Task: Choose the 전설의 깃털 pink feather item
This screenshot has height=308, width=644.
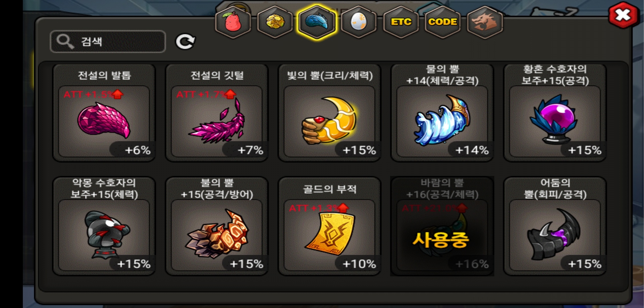Action: (217, 113)
